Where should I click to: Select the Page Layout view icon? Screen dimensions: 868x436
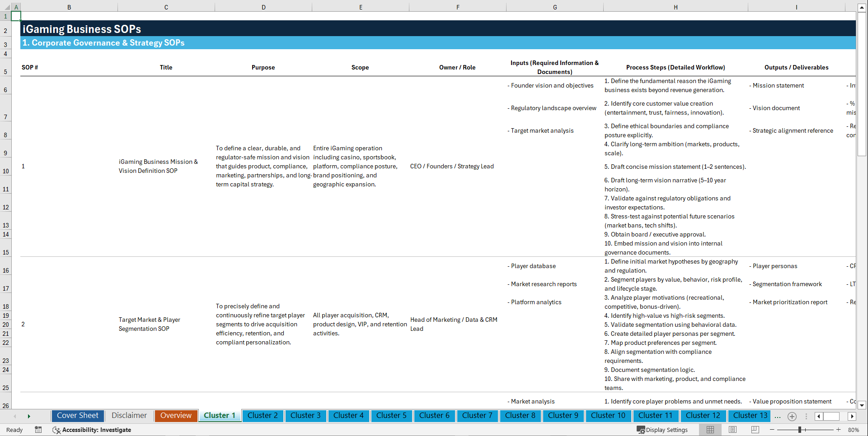tap(732, 430)
